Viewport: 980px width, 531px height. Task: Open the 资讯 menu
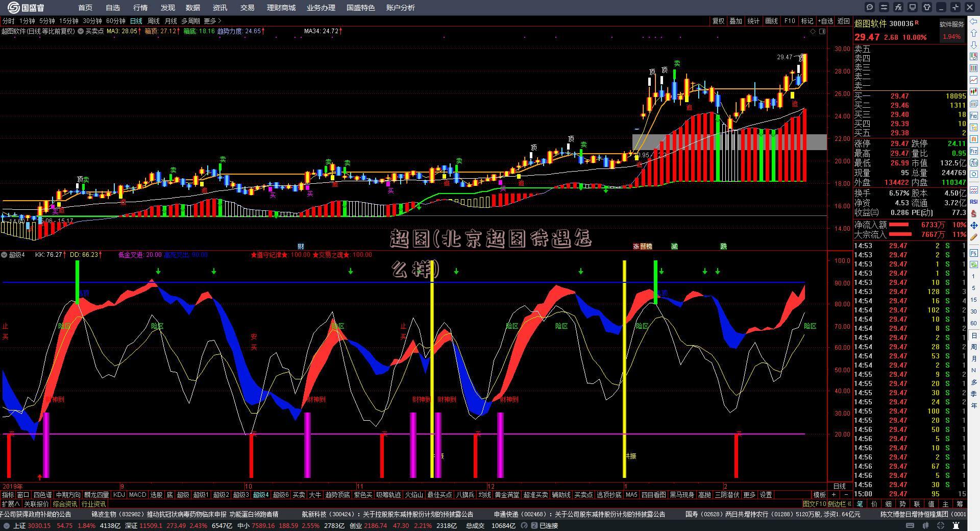click(x=220, y=8)
